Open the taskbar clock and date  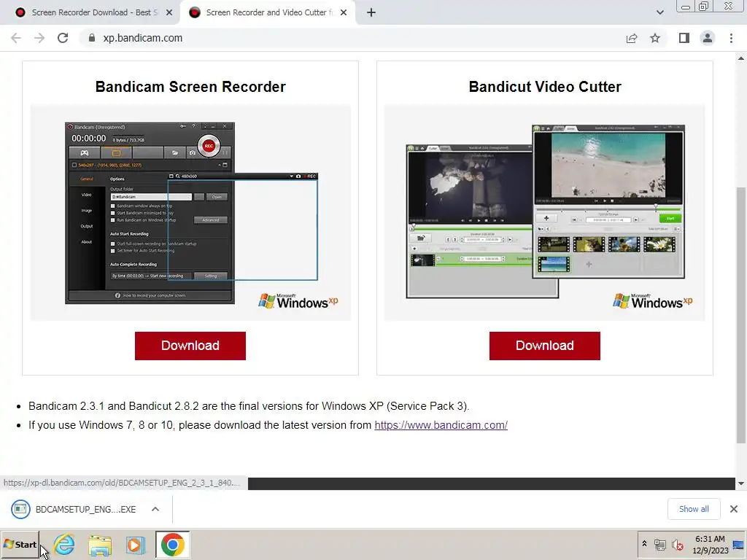click(710, 545)
